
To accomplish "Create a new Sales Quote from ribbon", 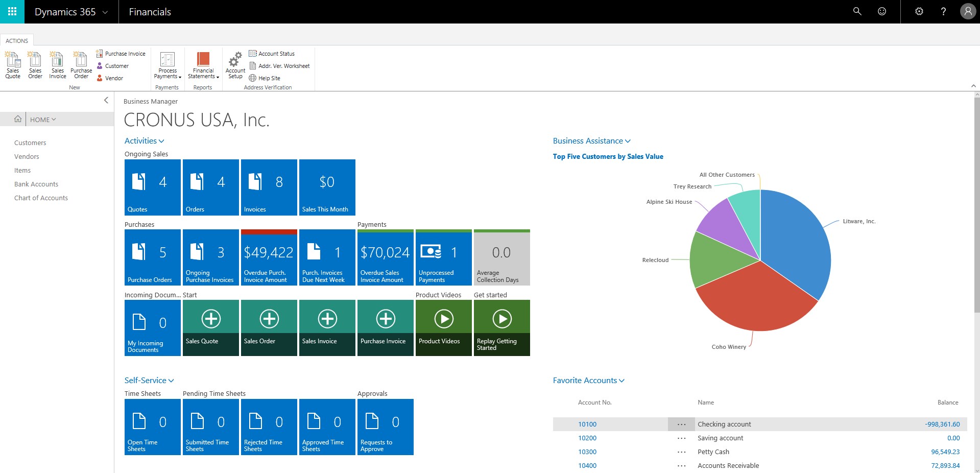I will 13,65.
